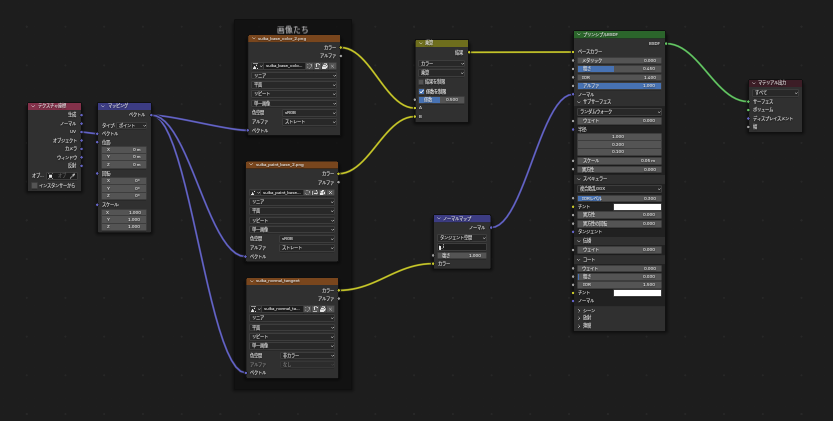Open Material Output すべて target dropdown
The height and width of the screenshot is (421, 833).
(776, 92)
